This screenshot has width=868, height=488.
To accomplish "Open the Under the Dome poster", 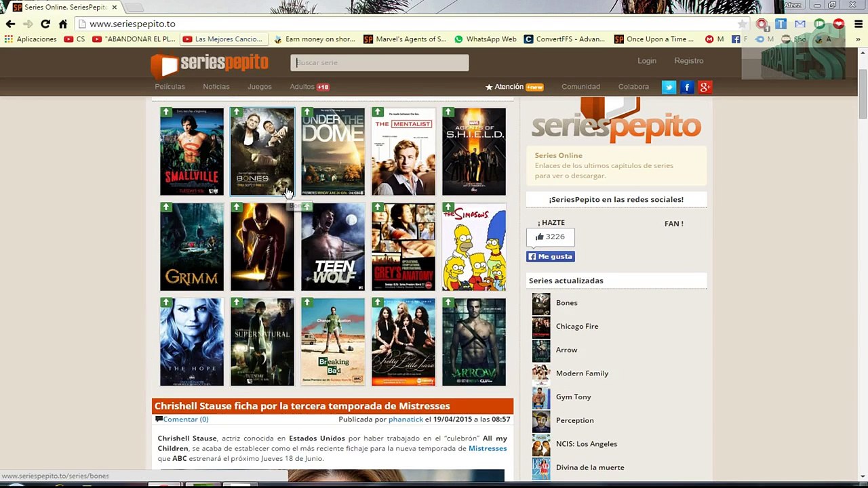I will click(x=333, y=151).
